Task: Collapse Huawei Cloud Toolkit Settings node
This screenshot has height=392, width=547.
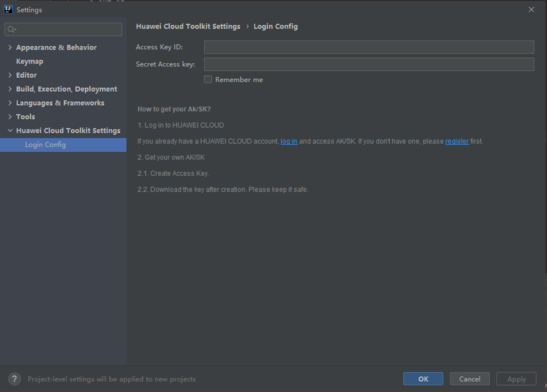Action: [10, 131]
